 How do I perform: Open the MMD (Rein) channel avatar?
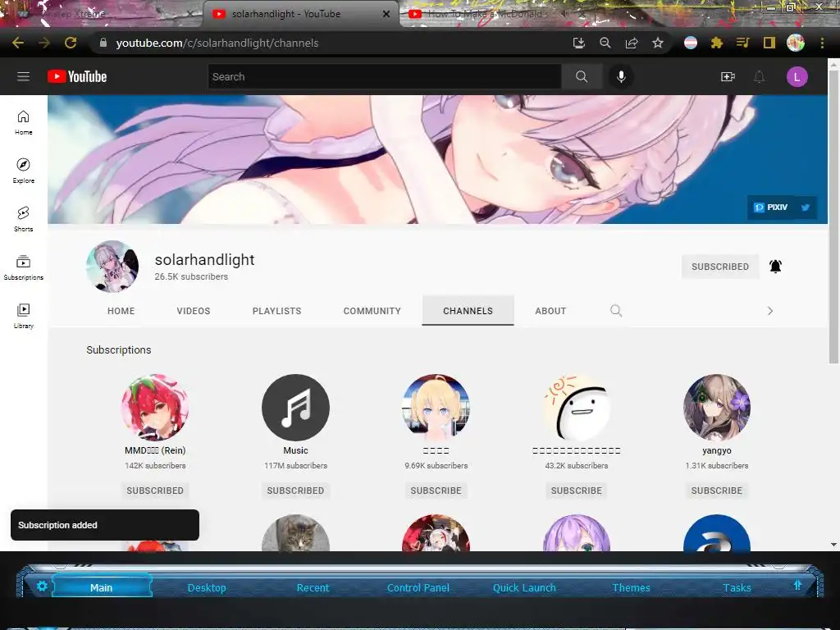[x=155, y=407]
